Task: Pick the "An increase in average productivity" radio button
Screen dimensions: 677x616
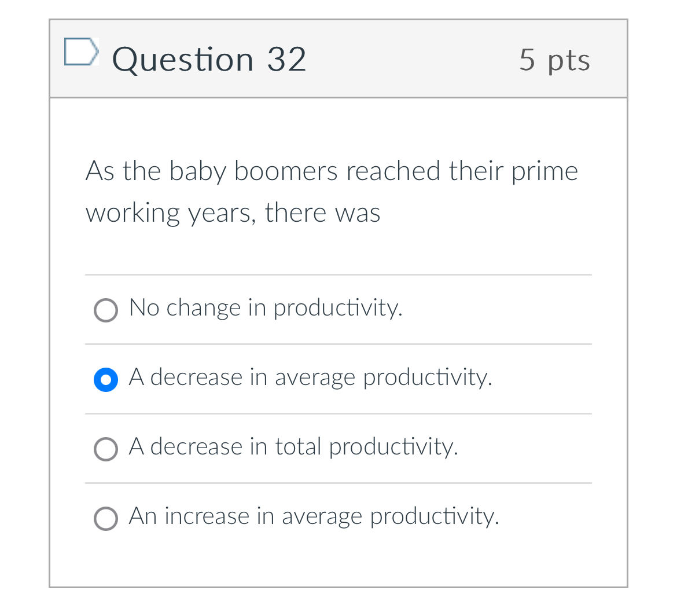Action: pos(106,519)
